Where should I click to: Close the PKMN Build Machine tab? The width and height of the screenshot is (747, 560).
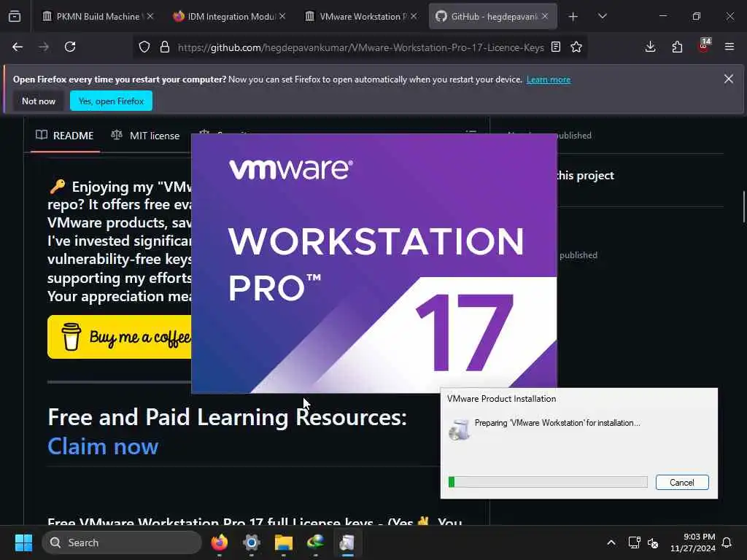pyautogui.click(x=150, y=16)
